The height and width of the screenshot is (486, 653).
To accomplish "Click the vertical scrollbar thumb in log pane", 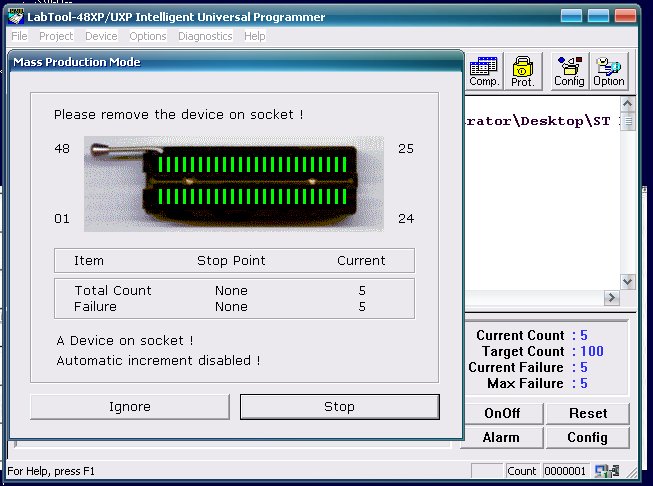I will coord(628,121).
